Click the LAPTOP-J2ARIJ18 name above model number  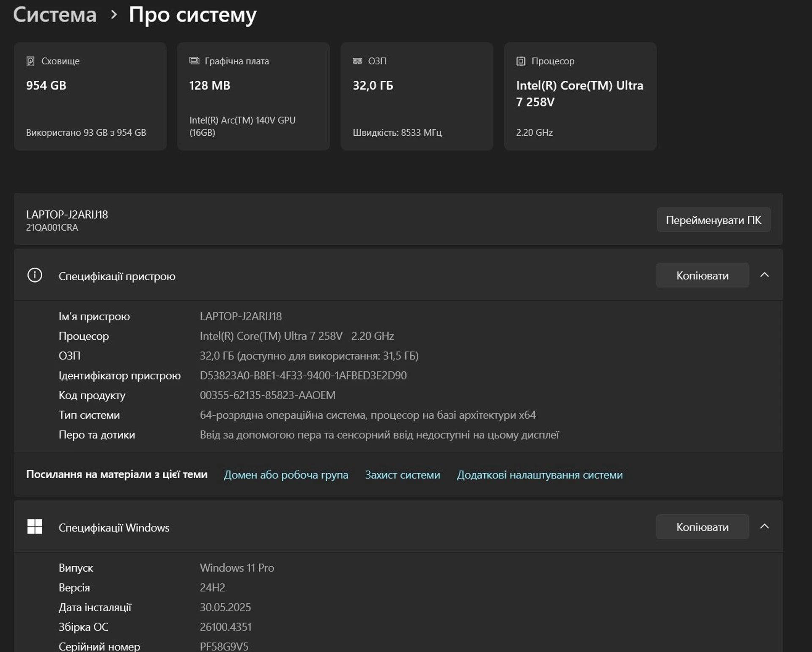tap(67, 214)
